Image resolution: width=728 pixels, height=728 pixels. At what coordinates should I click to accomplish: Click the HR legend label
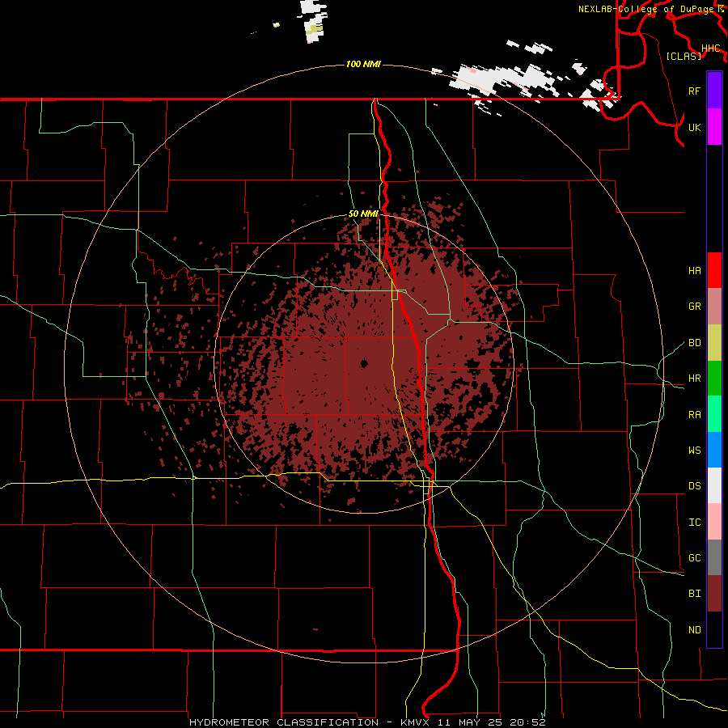pos(694,379)
